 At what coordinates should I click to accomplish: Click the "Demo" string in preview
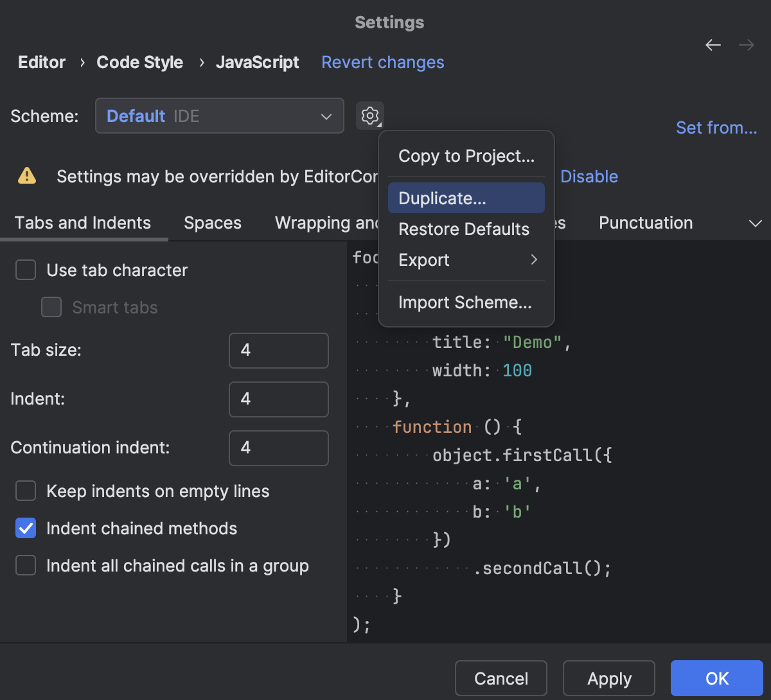tap(533, 342)
